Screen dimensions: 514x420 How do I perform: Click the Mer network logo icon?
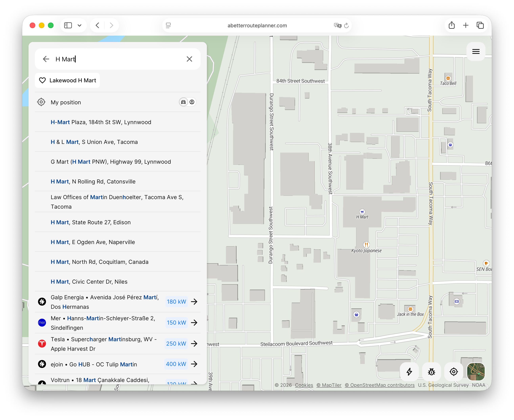[42, 323]
